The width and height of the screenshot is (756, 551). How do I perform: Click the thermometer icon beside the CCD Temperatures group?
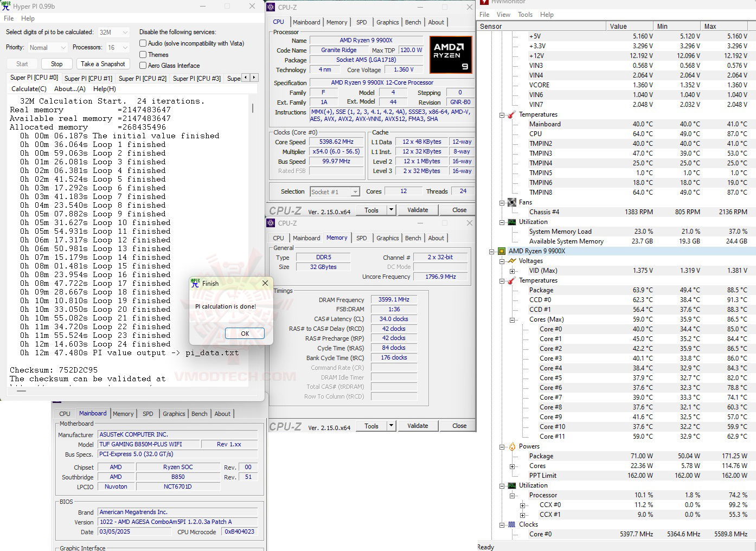(511, 280)
